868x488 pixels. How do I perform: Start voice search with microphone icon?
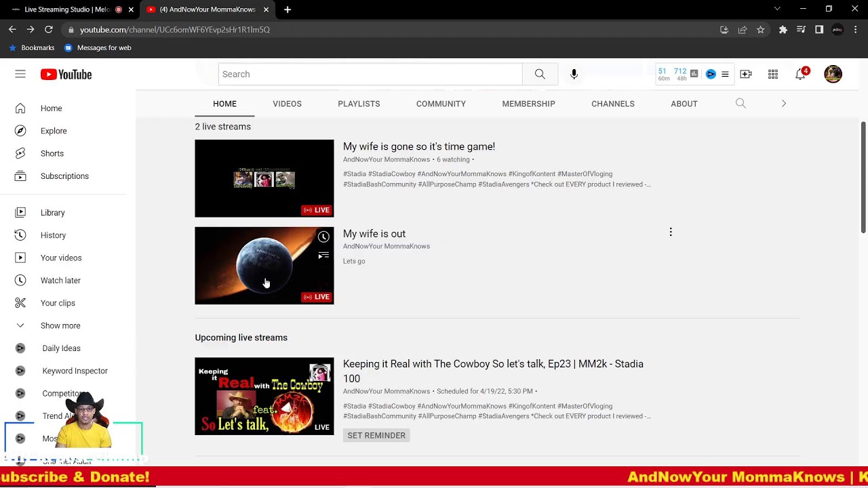click(574, 74)
